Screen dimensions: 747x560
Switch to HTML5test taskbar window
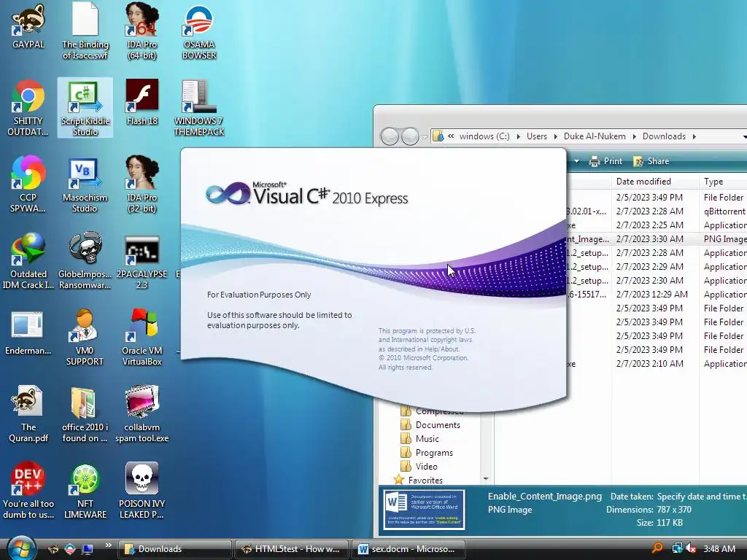[292, 549]
